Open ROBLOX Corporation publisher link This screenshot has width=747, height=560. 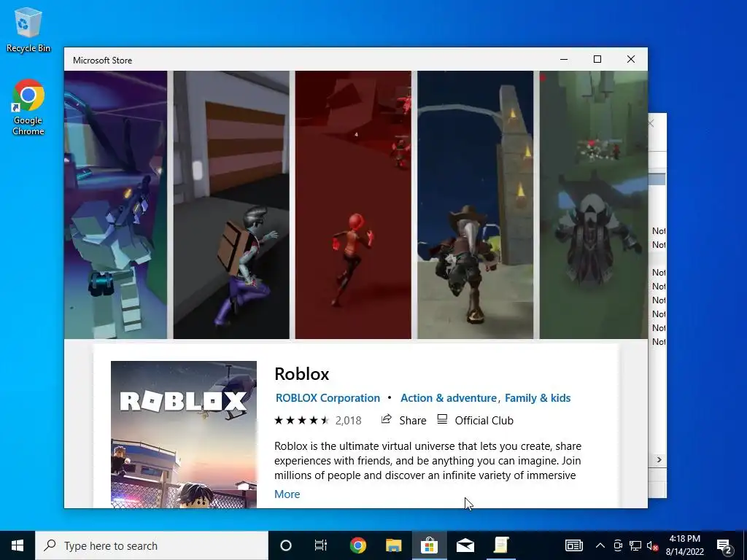pos(328,397)
